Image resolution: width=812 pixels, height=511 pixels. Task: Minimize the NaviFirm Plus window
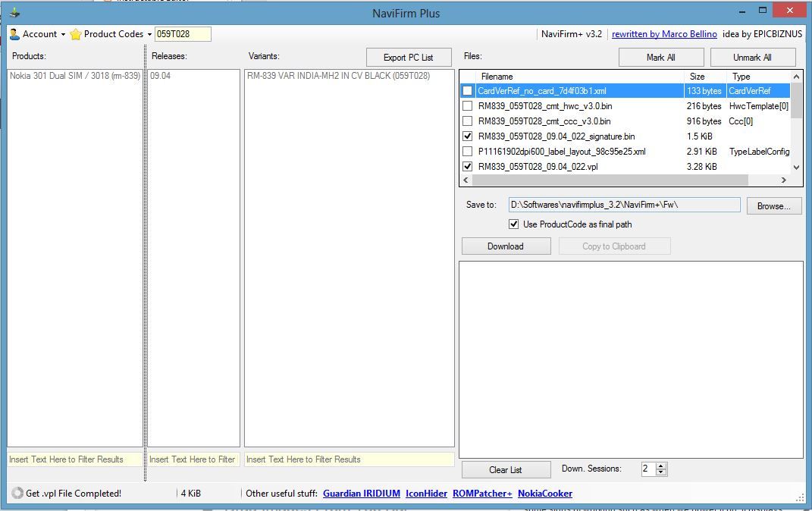(742, 11)
